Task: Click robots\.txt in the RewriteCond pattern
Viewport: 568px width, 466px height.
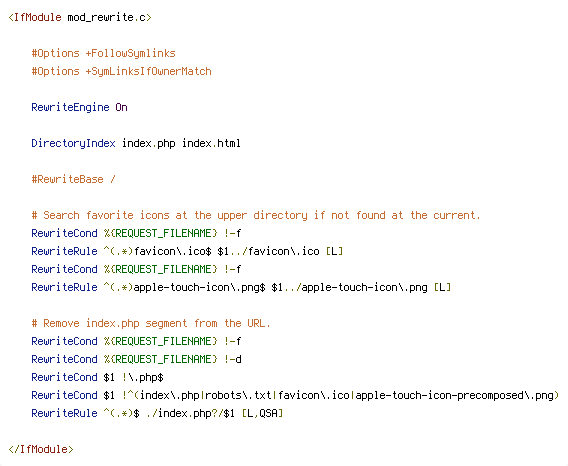Action: tap(239, 395)
